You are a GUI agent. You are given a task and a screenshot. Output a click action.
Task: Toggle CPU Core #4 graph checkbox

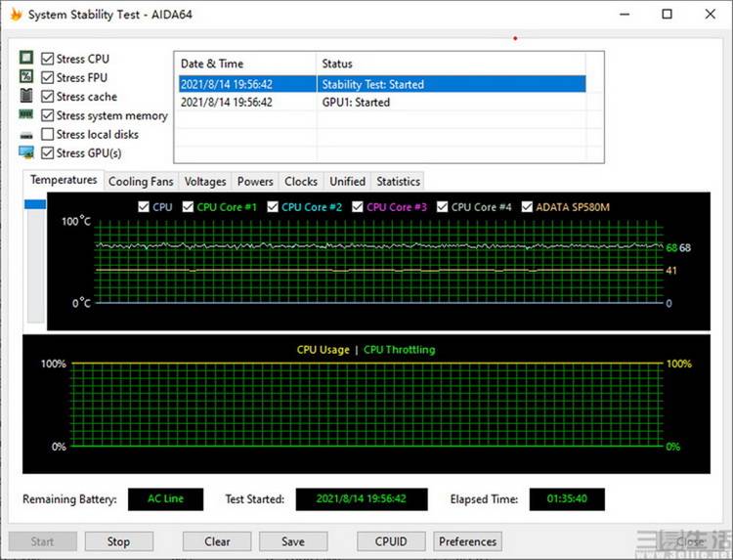pyautogui.click(x=442, y=206)
